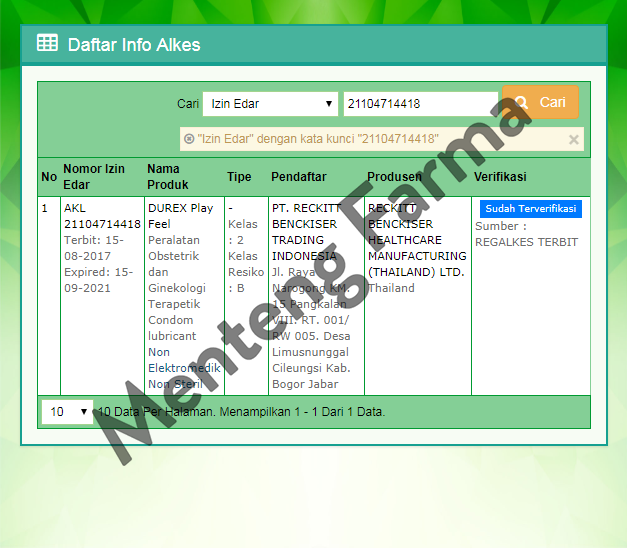627x548 pixels.
Task: Click the Nama Produk column header
Action: 168,177
